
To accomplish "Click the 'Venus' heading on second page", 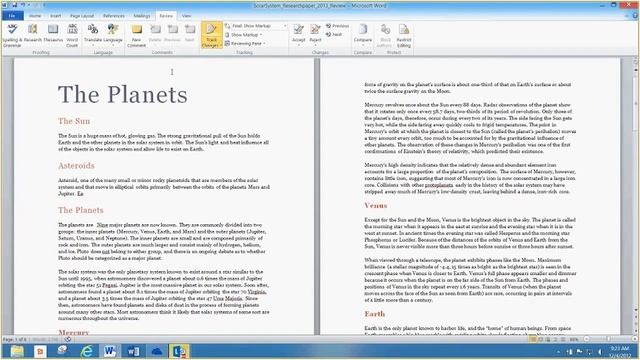I will click(x=376, y=205).
